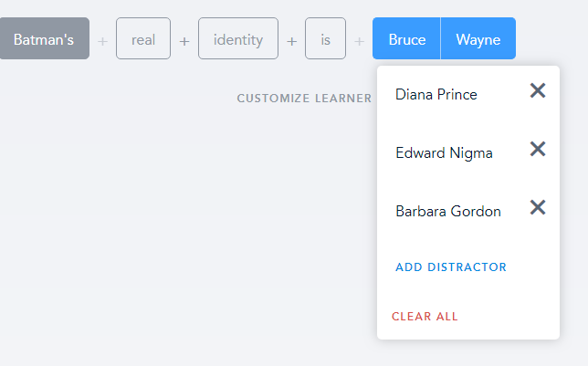The width and height of the screenshot is (588, 366).
Task: Click plus sign between real and identity
Action: [184, 41]
